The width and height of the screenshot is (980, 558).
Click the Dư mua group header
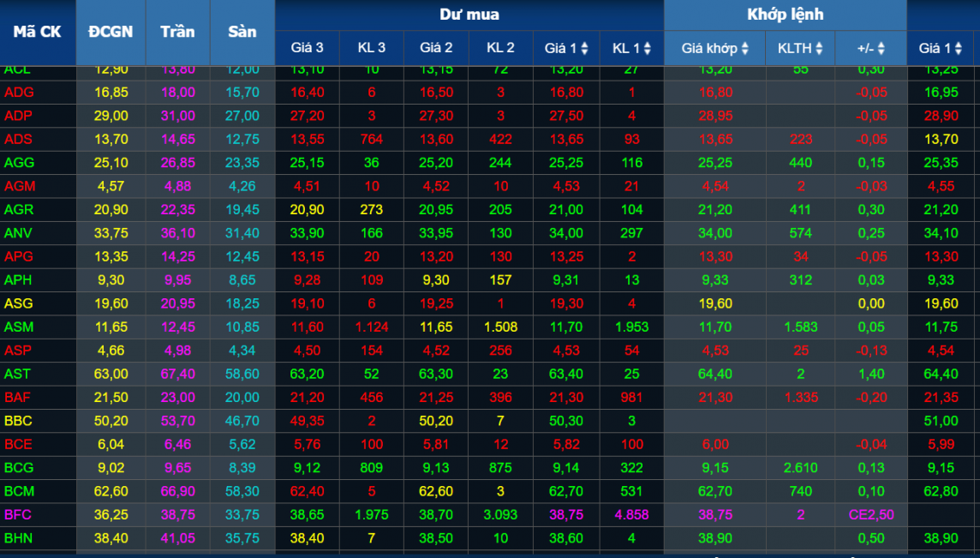pyautogui.click(x=469, y=15)
